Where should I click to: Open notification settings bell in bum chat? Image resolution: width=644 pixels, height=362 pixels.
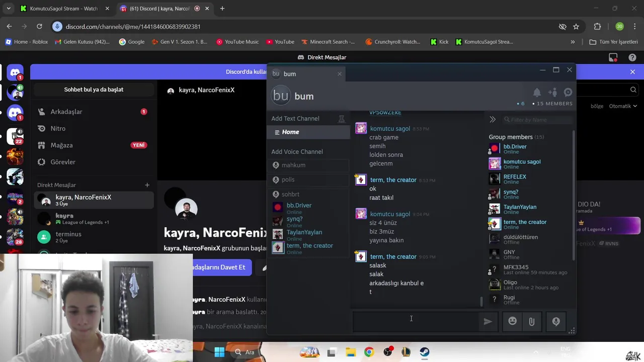coord(537,93)
